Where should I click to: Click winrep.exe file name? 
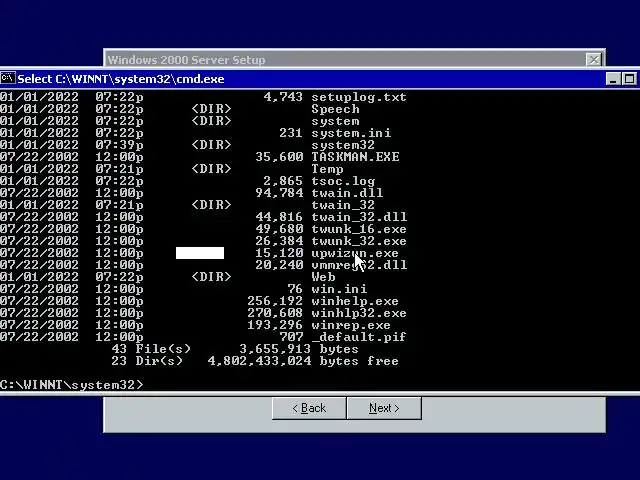(351, 325)
